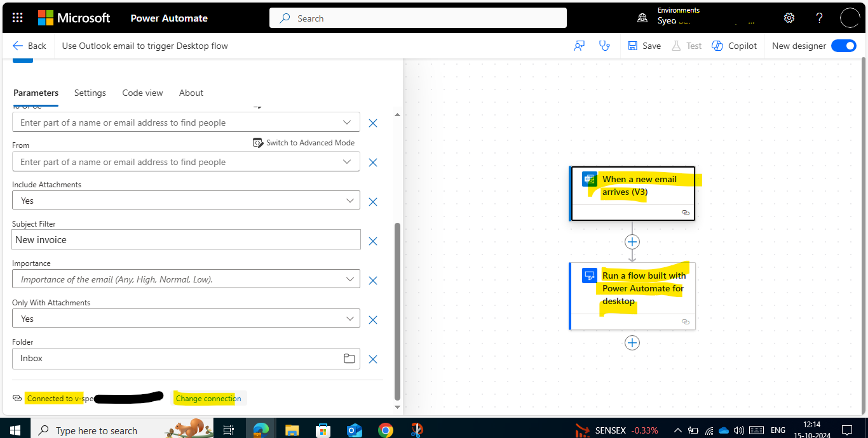
Task: Select the Power Automate desktop action icon
Action: [588, 275]
